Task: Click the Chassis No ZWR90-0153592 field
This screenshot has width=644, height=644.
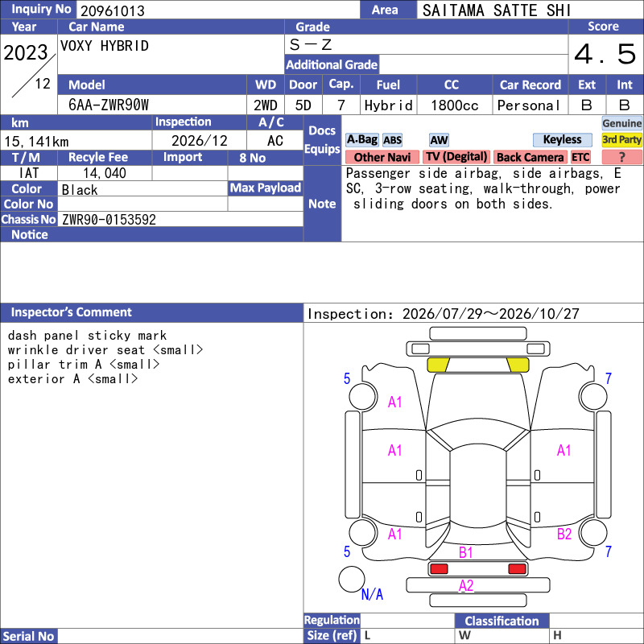Action: point(180,220)
